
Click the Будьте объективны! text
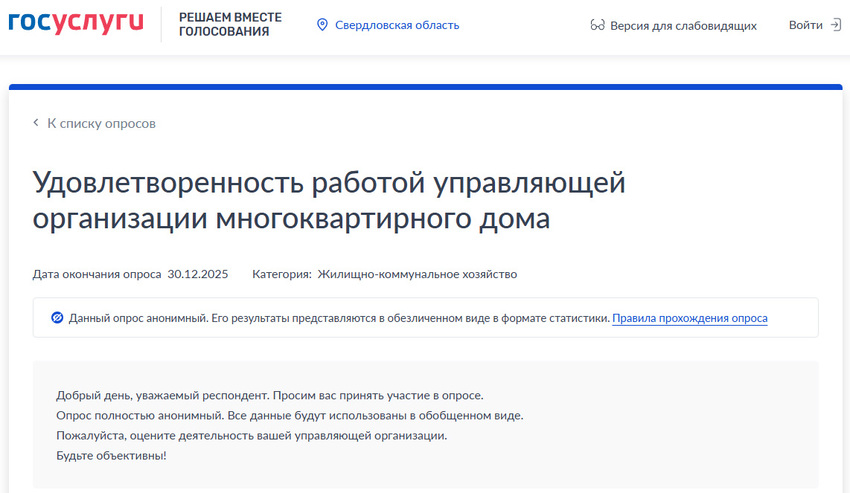click(111, 455)
